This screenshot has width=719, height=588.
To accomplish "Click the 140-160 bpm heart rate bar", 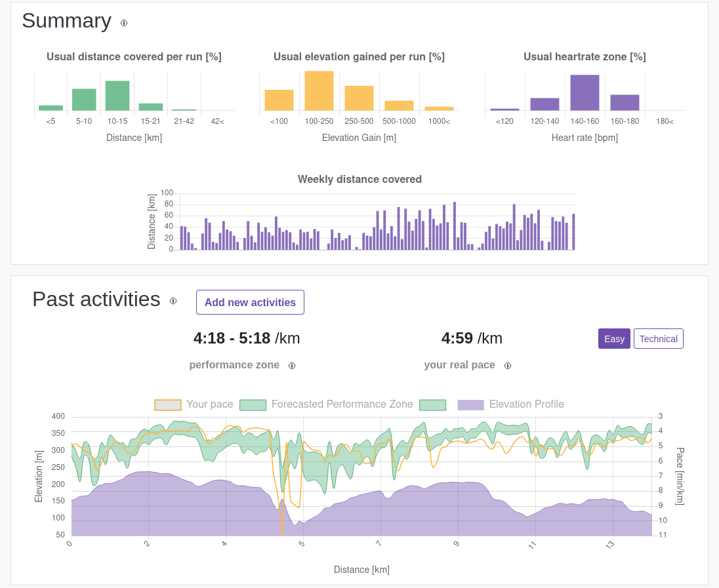I will pos(585,93).
